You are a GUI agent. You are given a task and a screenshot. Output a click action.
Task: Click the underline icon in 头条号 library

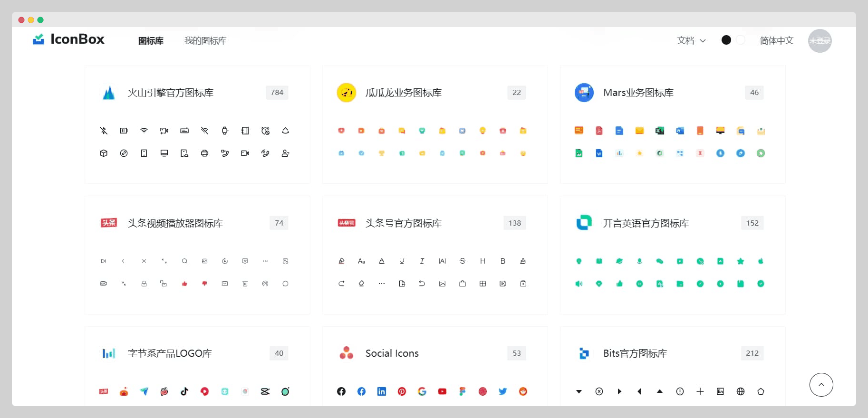pos(402,261)
